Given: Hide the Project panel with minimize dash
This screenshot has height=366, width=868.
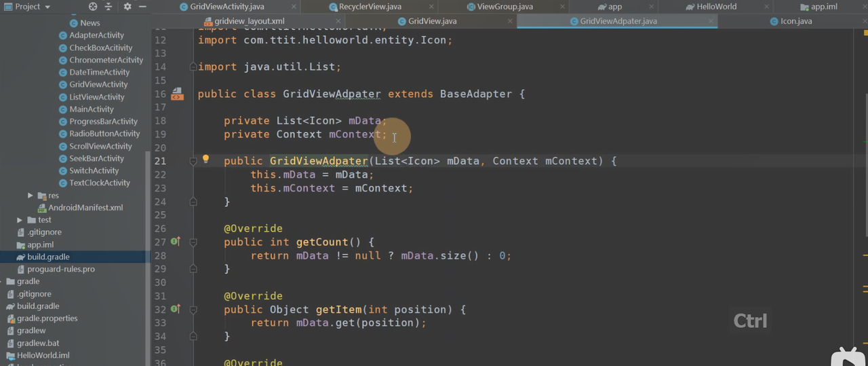Looking at the screenshot, I should (142, 7).
